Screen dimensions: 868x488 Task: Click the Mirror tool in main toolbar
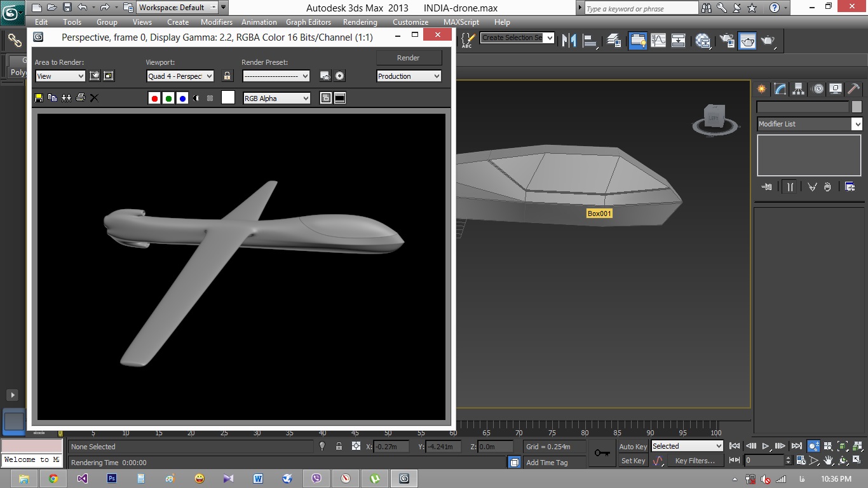[569, 41]
